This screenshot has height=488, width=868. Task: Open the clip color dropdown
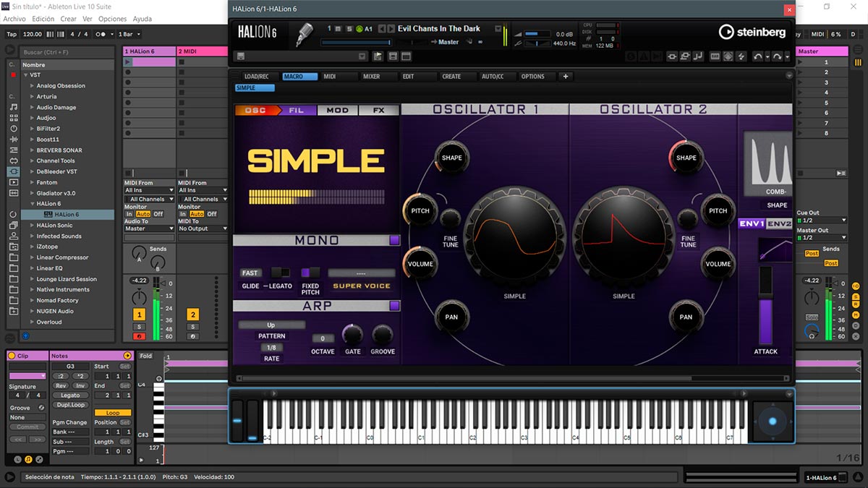coord(27,376)
